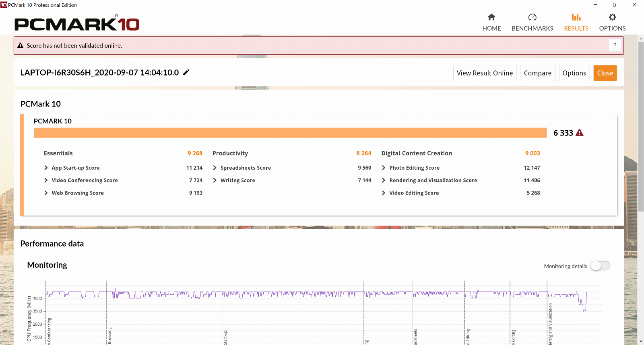Click Web Browsing value 9 193

tap(196, 193)
